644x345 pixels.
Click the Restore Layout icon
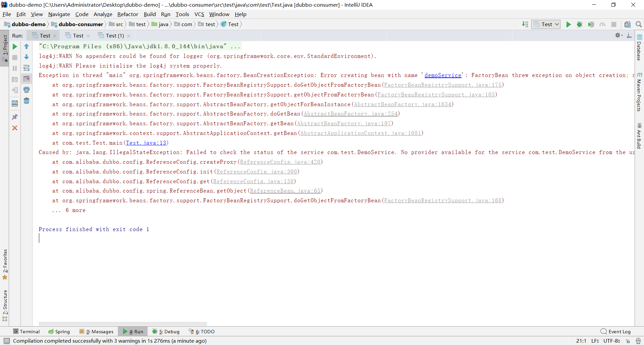(15, 103)
